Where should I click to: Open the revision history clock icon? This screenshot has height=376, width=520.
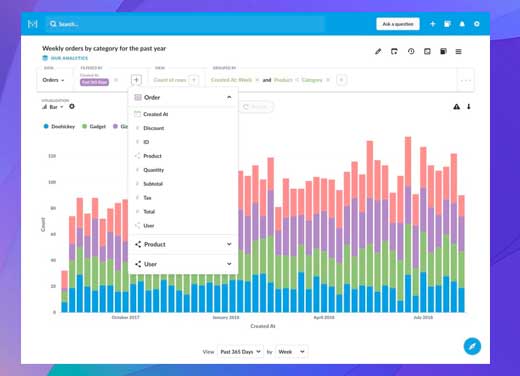pyautogui.click(x=411, y=51)
